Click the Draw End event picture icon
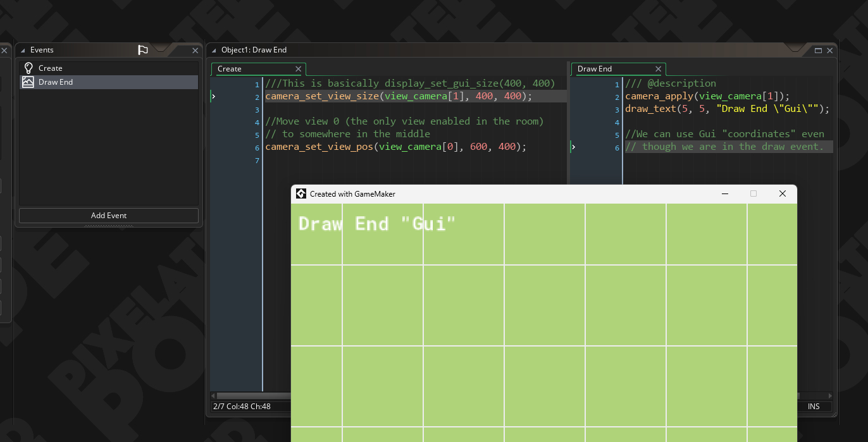868x442 pixels. coord(28,82)
